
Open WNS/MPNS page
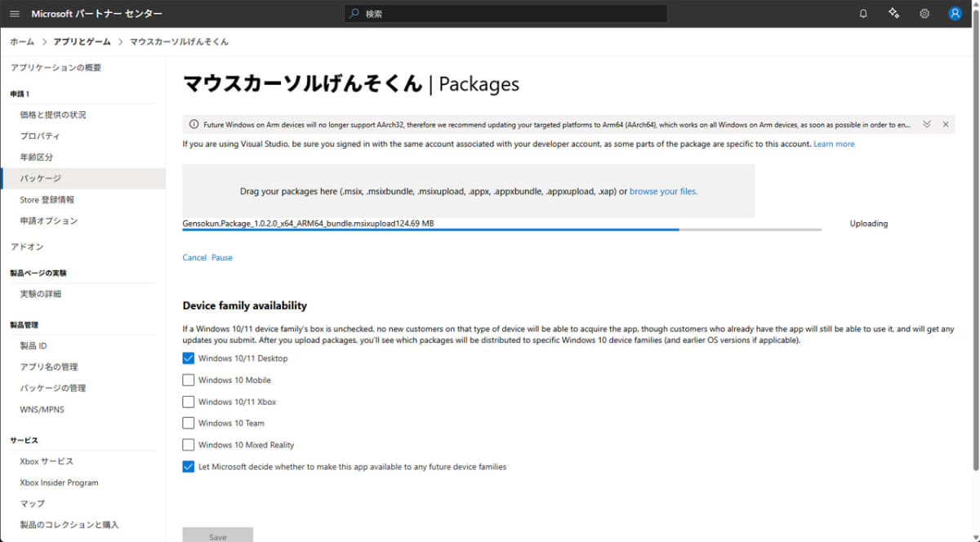click(42, 410)
